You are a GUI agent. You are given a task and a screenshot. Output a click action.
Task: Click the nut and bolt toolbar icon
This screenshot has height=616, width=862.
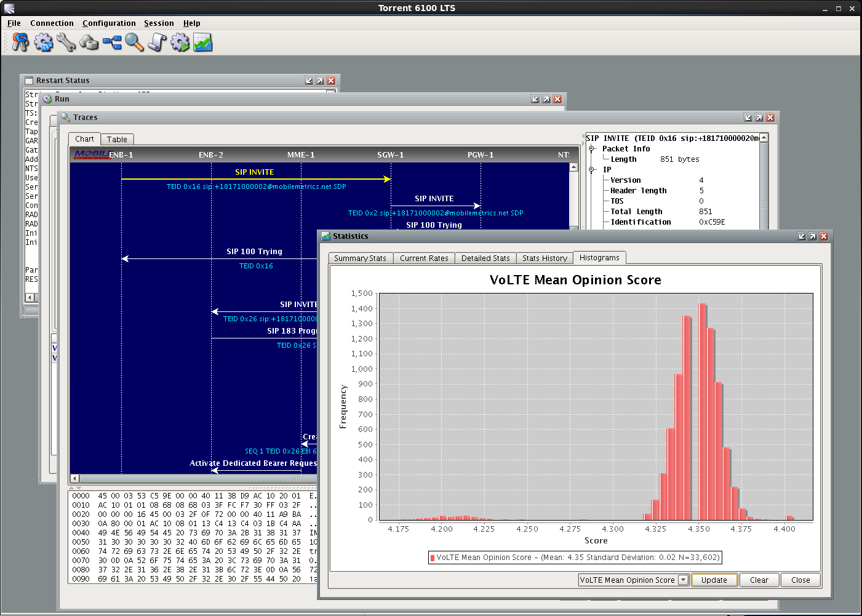89,42
